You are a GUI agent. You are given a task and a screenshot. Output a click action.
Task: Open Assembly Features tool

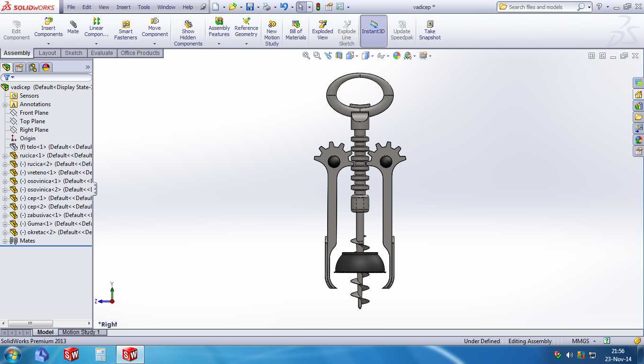[219, 27]
